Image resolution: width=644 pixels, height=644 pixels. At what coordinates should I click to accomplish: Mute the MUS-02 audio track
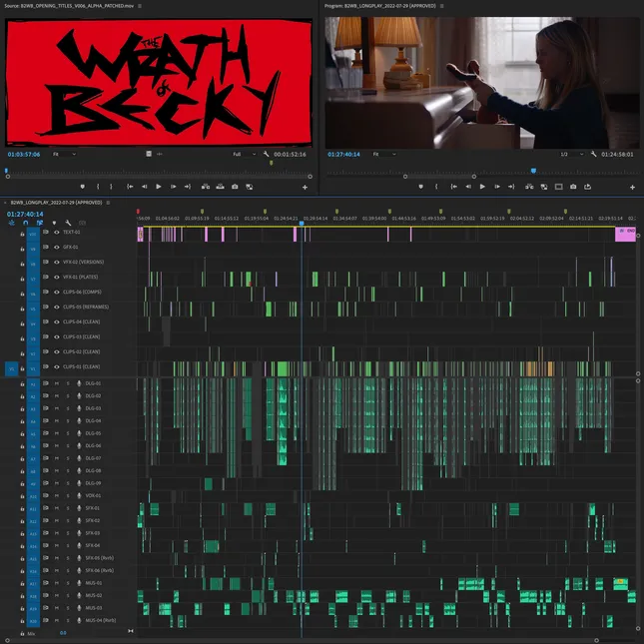click(57, 595)
